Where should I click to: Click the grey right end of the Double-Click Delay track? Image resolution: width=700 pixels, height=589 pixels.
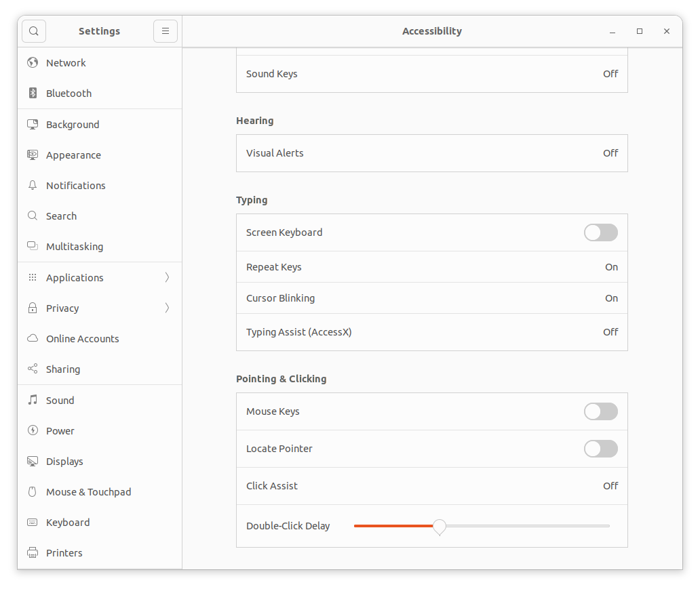point(607,526)
